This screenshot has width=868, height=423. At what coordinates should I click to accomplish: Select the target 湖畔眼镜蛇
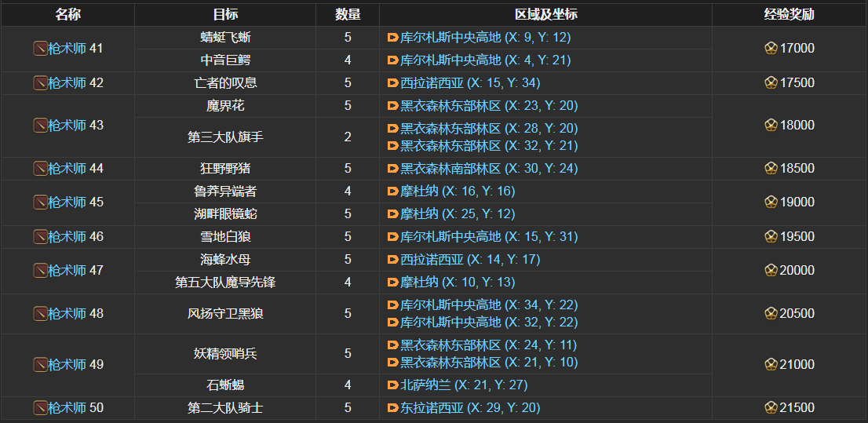225,213
